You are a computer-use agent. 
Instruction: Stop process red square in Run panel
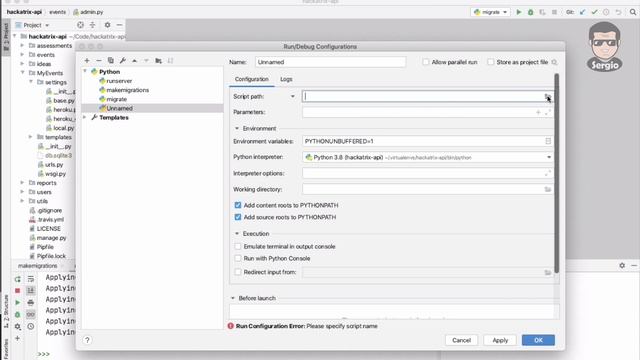(x=18, y=291)
